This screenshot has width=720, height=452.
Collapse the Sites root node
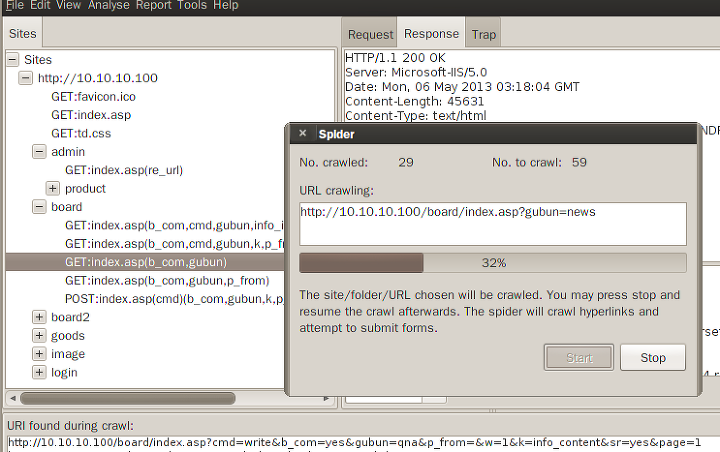[13, 59]
